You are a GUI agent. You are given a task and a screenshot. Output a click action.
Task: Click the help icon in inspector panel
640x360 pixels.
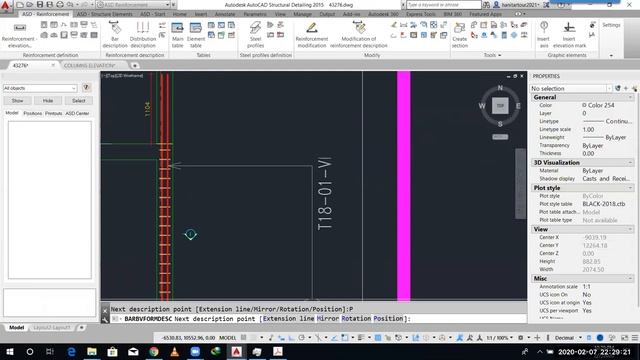pyautogui.click(x=86, y=88)
